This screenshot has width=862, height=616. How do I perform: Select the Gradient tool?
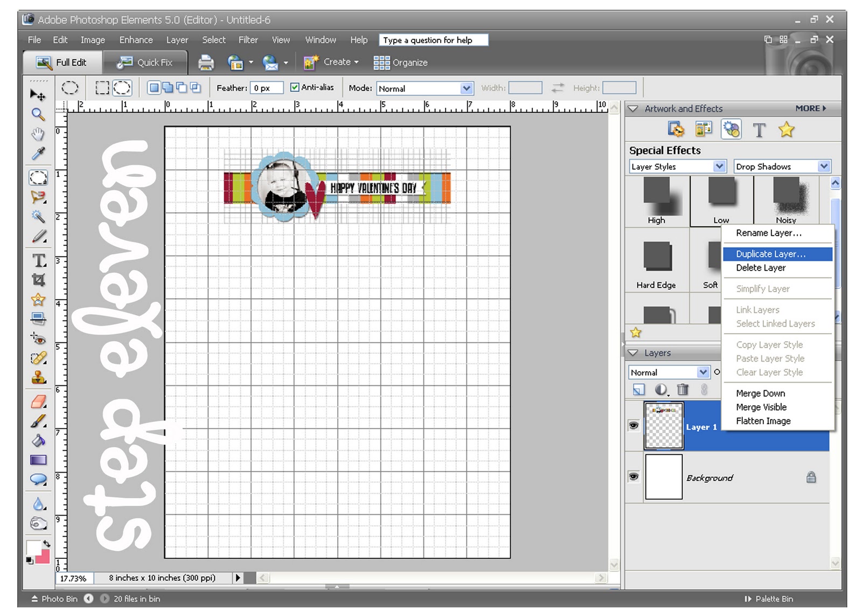coord(38,460)
